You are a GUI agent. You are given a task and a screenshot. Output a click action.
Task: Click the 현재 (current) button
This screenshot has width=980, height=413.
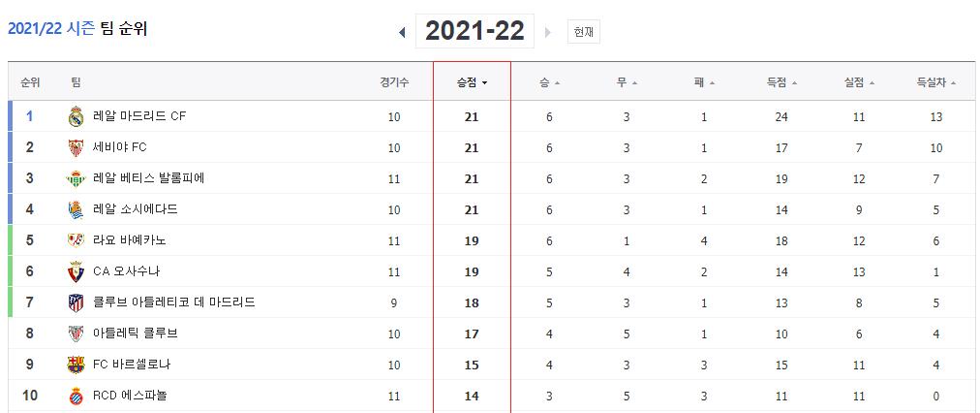pos(583,32)
